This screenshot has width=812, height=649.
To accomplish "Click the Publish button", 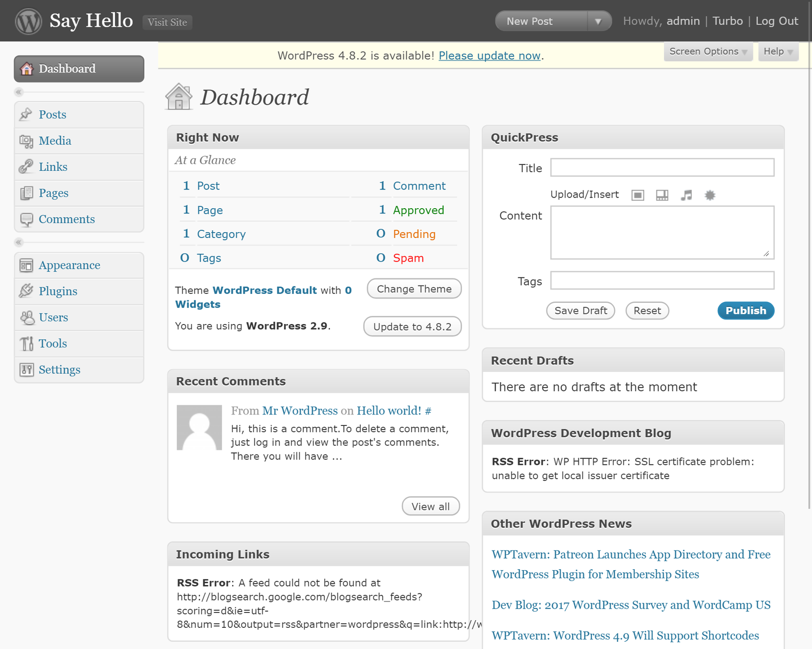I will tap(746, 311).
